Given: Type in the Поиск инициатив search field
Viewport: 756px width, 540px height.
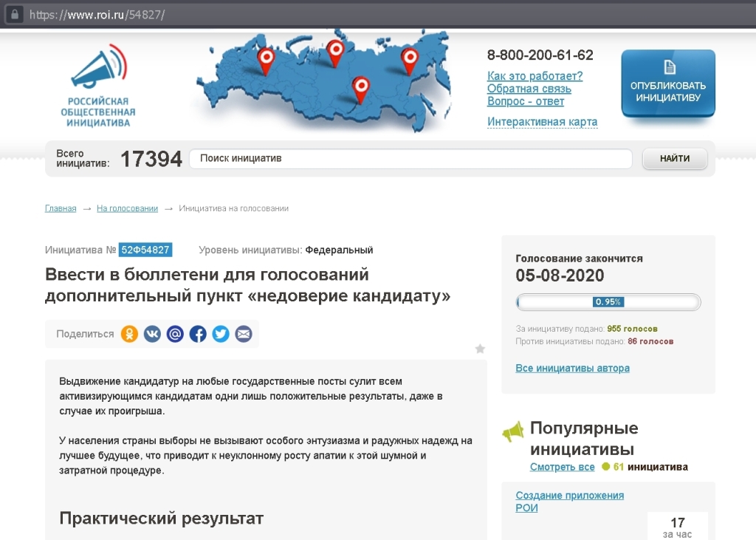Looking at the screenshot, I should (x=410, y=159).
